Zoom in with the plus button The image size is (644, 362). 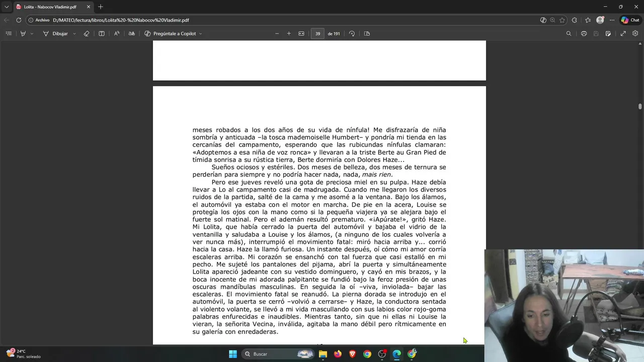(289, 34)
